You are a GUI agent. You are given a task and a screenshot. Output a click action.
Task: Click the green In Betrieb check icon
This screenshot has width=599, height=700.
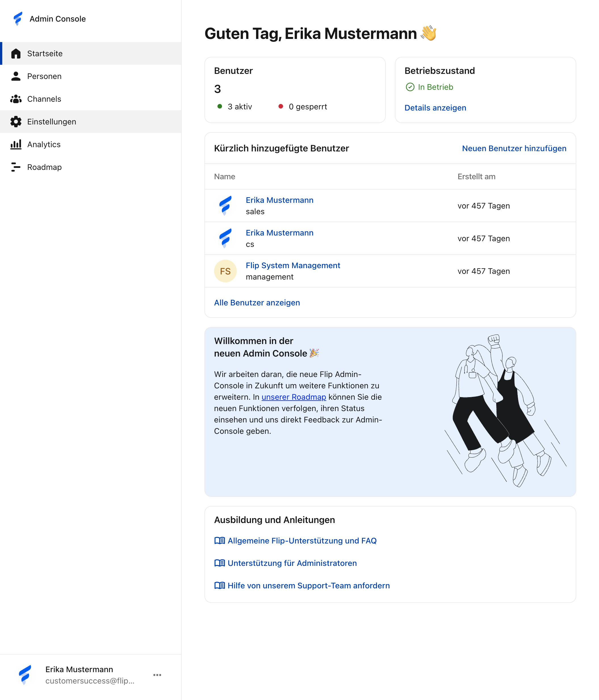(x=410, y=87)
